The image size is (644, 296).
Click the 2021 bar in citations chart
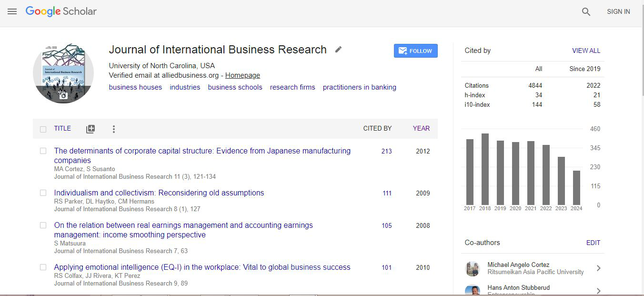click(x=531, y=173)
